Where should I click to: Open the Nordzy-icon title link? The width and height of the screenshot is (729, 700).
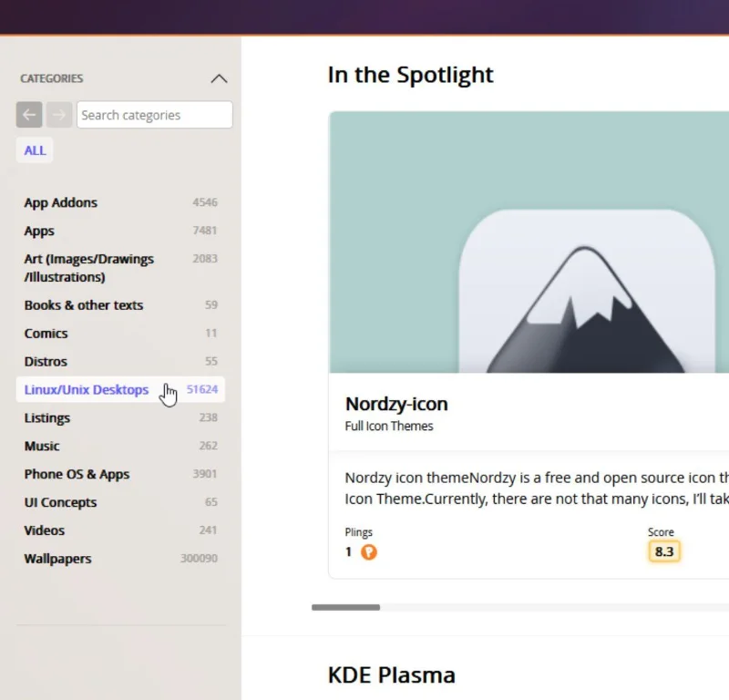(x=396, y=404)
